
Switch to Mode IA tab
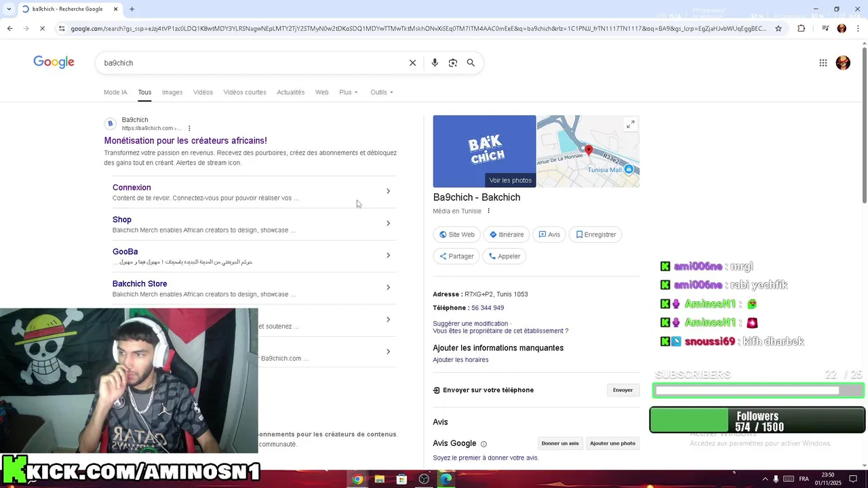(x=115, y=92)
